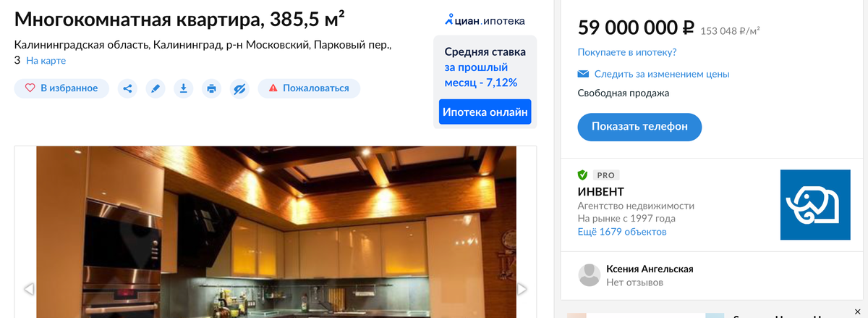This screenshot has height=318, width=868.
Task: Add listing to favorites with heart button
Action: (x=61, y=88)
